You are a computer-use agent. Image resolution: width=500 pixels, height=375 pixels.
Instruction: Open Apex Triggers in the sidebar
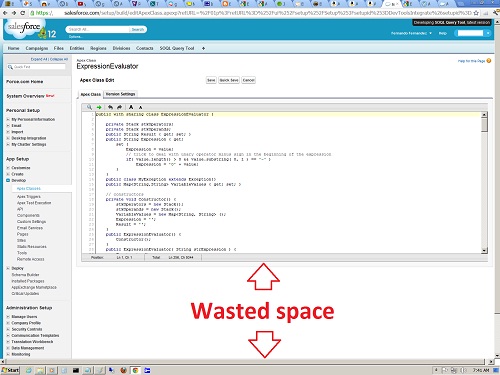[x=29, y=197]
